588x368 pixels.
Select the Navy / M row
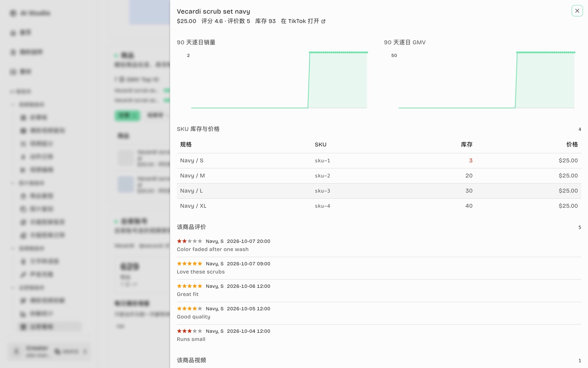(379, 176)
